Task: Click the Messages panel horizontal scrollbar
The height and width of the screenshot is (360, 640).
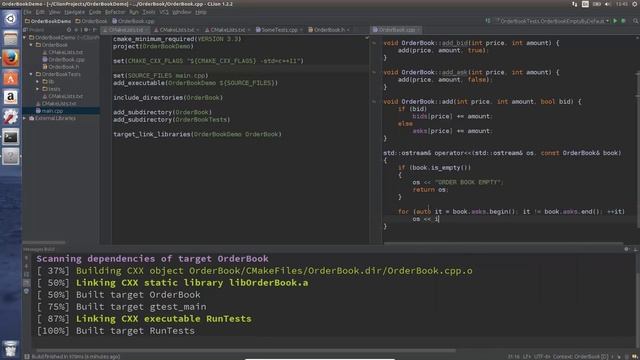Action: click(246, 350)
